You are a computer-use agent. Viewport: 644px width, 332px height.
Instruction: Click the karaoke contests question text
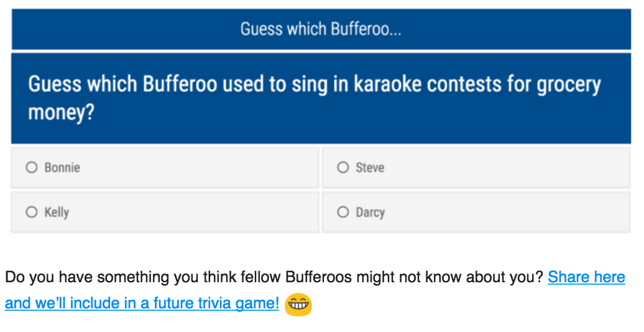coord(315,98)
